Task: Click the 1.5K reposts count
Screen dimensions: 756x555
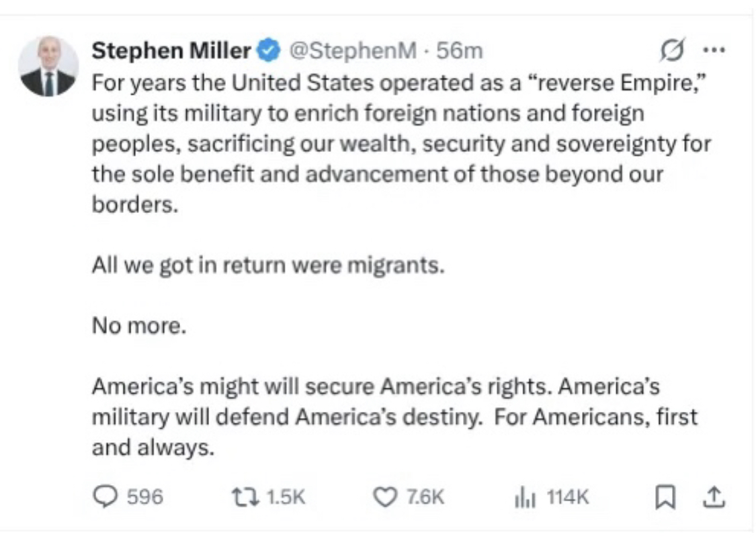Action: tap(286, 497)
